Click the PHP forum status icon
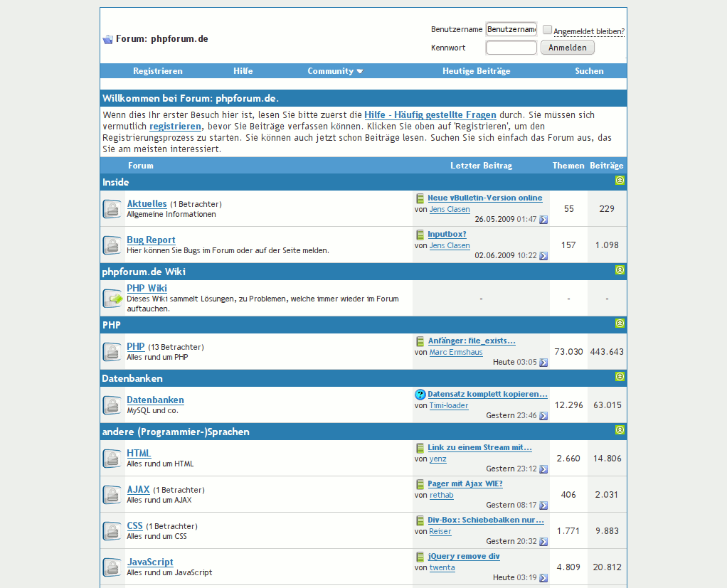 [x=112, y=352]
